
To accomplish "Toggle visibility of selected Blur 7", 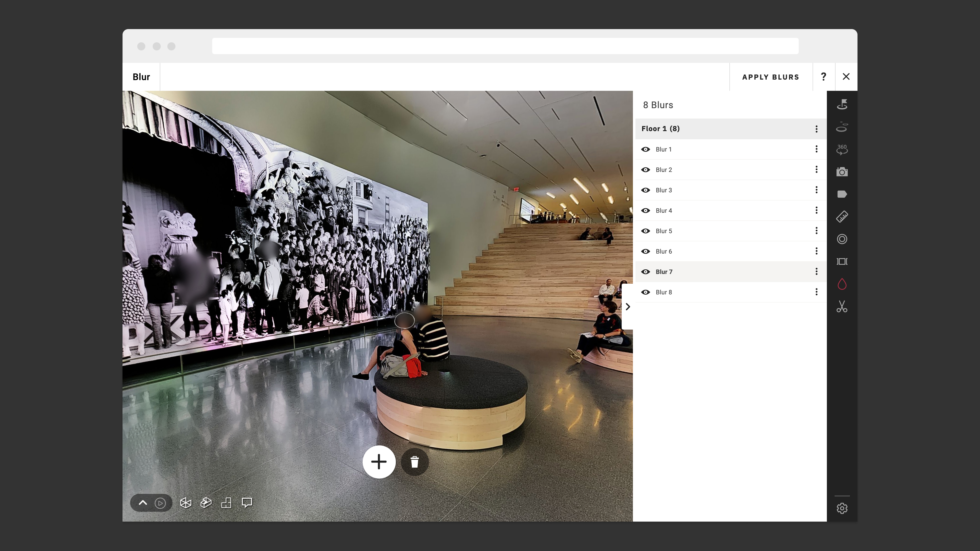I will pos(646,272).
